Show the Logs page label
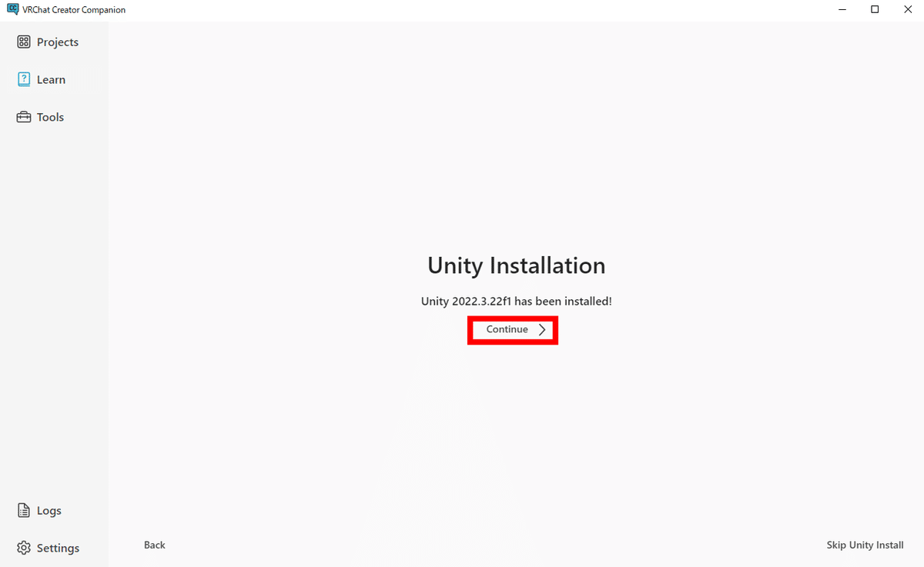The height and width of the screenshot is (567, 924). pyautogui.click(x=49, y=511)
